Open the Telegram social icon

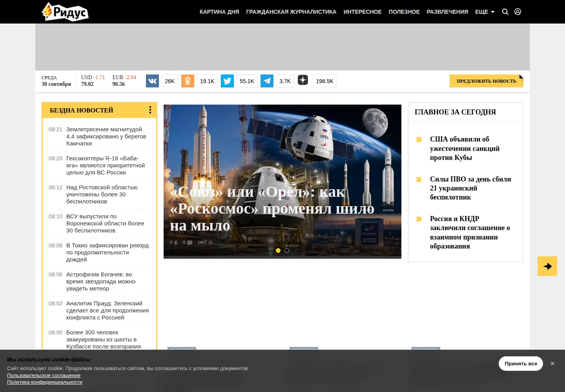pyautogui.click(x=267, y=81)
